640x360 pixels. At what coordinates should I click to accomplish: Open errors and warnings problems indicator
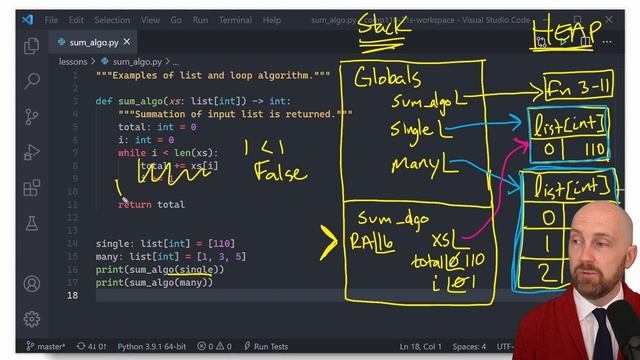coord(214,347)
